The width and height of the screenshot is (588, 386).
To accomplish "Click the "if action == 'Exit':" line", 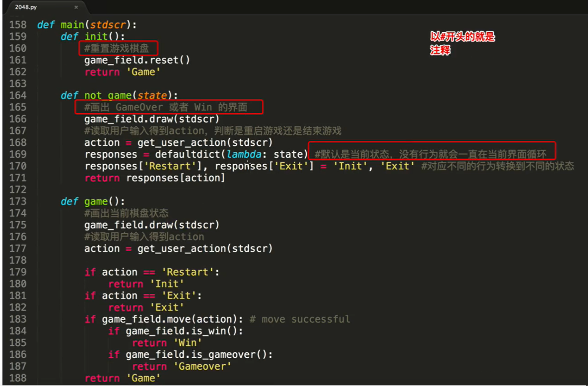I will tap(143, 296).
